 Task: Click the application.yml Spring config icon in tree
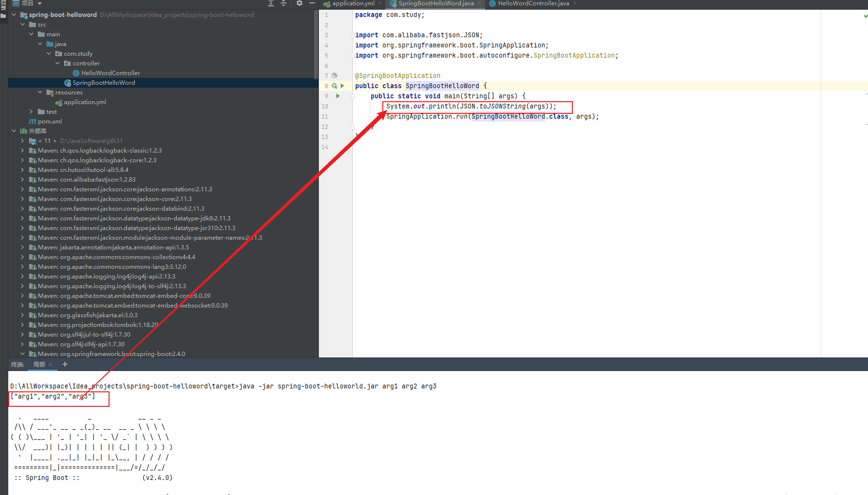pyautogui.click(x=59, y=102)
